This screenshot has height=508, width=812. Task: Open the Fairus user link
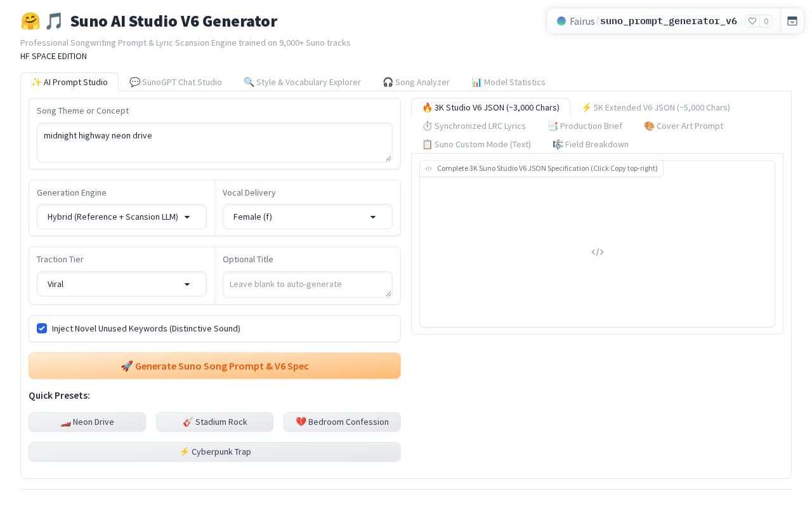coord(582,21)
